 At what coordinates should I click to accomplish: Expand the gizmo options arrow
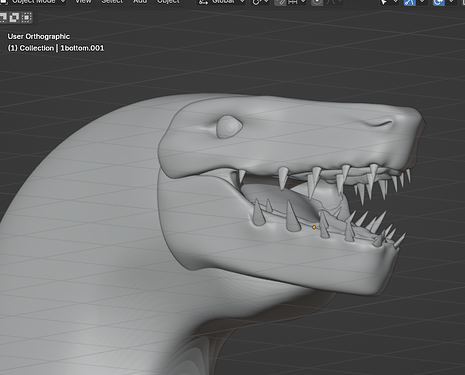(422, 2)
